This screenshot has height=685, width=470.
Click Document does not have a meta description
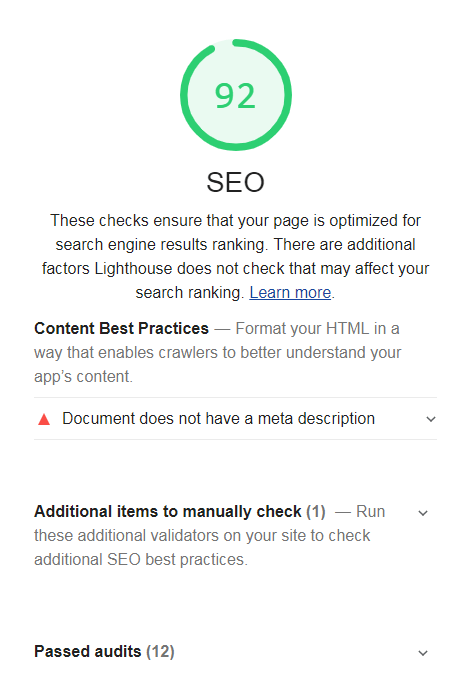218,419
